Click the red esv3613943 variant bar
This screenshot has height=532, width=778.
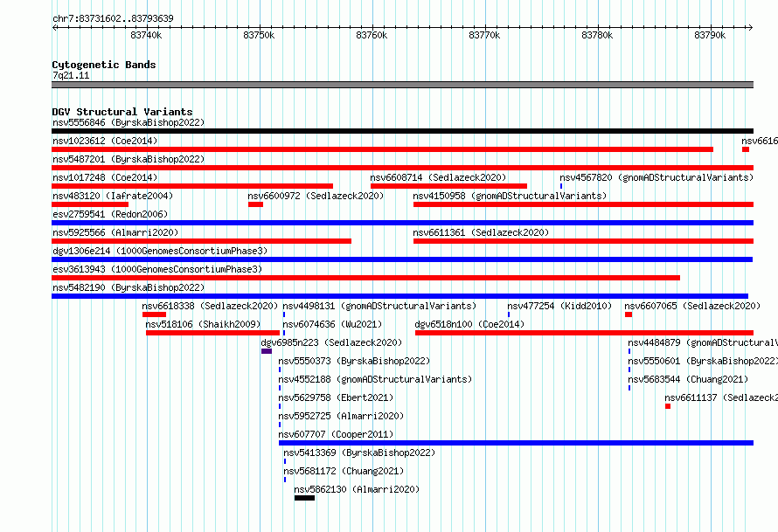pos(365,278)
